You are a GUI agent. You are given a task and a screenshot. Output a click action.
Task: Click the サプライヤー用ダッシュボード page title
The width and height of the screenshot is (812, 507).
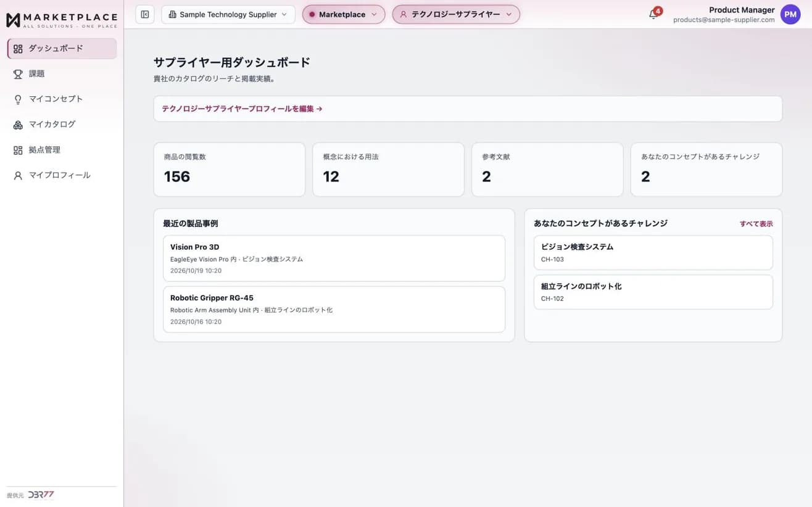[231, 62]
